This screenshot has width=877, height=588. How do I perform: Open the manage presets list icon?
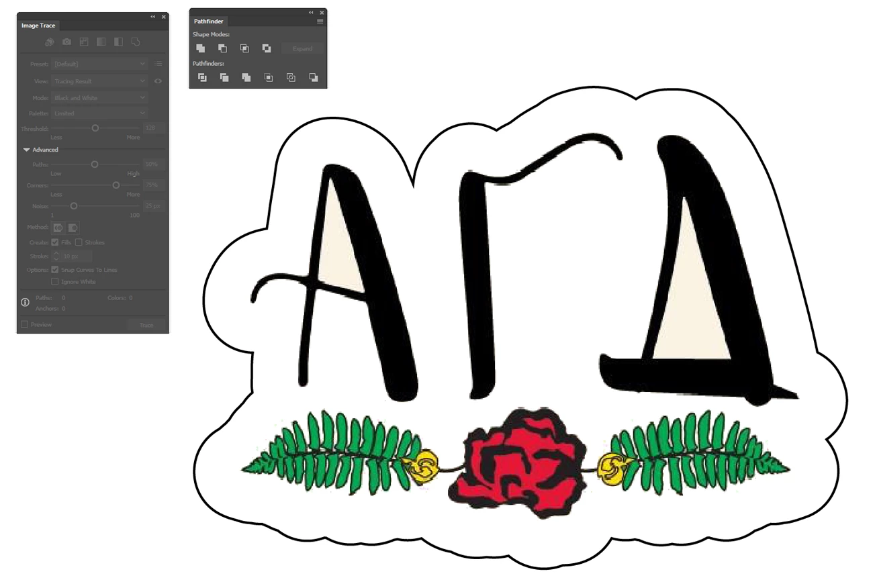tap(158, 64)
